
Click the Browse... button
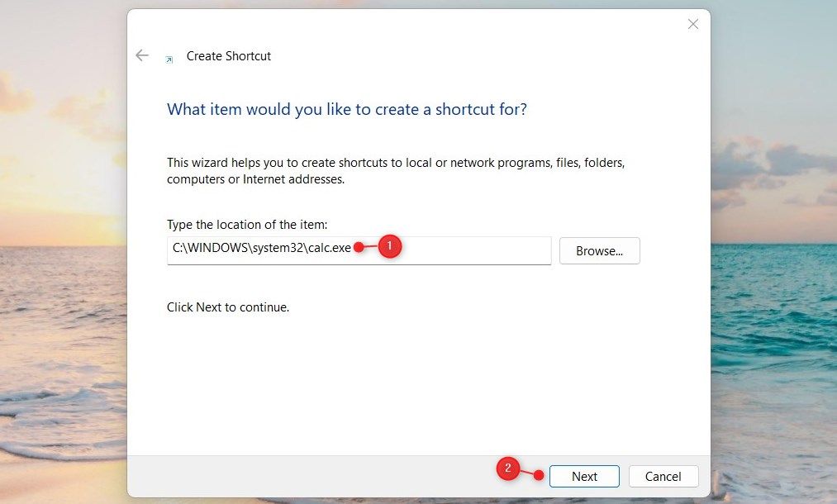(600, 251)
